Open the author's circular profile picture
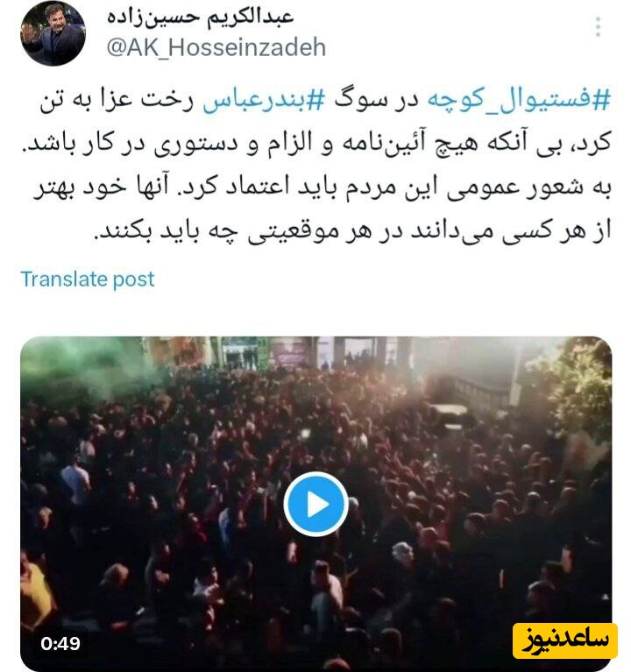The width and height of the screenshot is (631, 672). click(53, 33)
